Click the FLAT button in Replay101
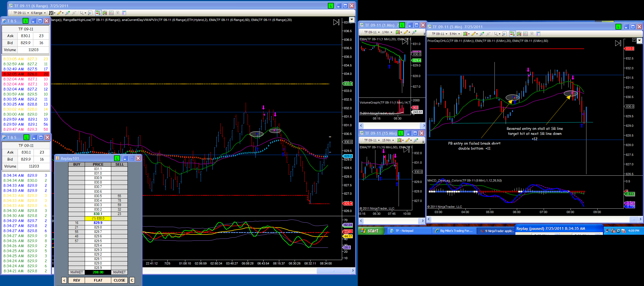The width and height of the screenshot is (644, 286). point(98,280)
